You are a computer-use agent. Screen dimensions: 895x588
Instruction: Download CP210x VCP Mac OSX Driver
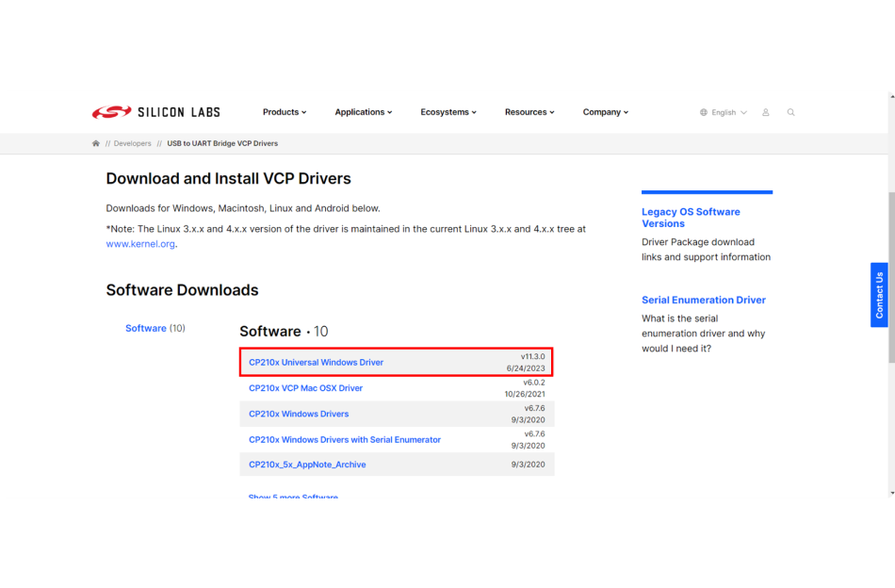click(x=305, y=387)
